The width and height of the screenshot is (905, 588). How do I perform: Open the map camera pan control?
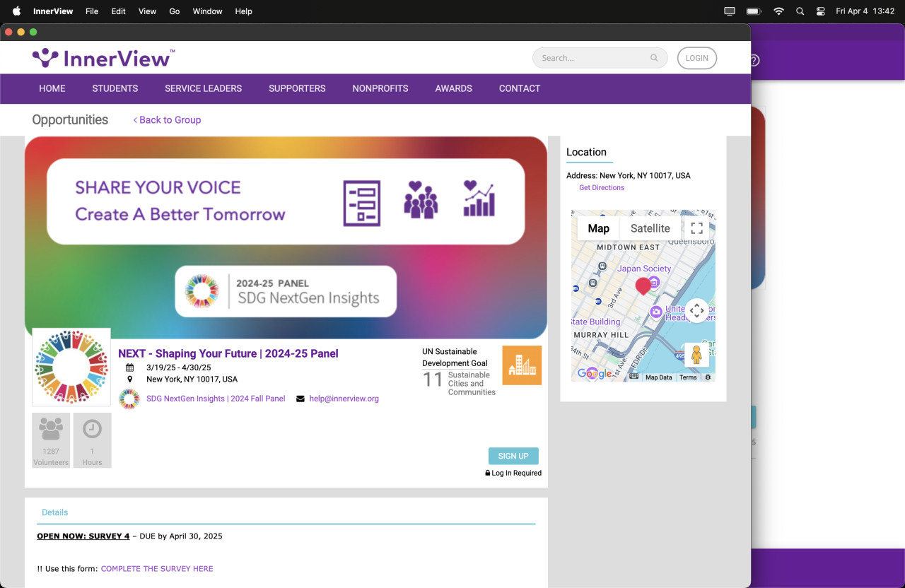696,310
